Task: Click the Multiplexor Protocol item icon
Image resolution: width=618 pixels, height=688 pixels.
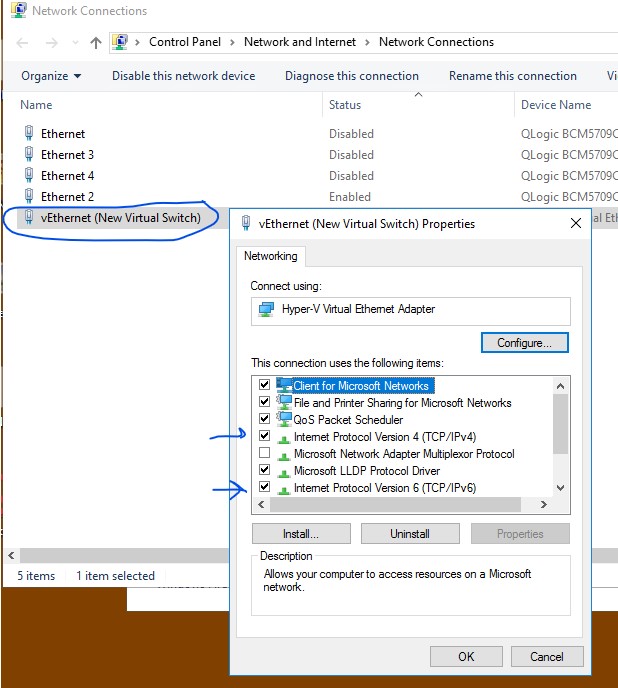Action: [x=284, y=456]
